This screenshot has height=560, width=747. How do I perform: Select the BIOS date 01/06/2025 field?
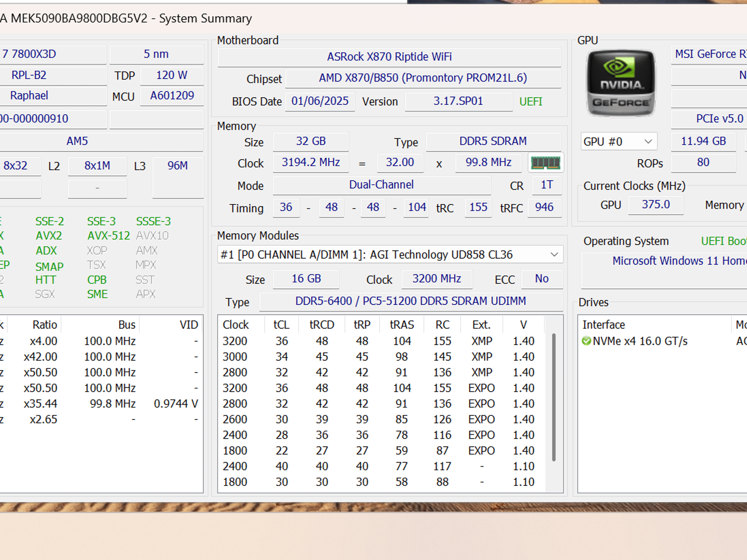click(x=320, y=101)
